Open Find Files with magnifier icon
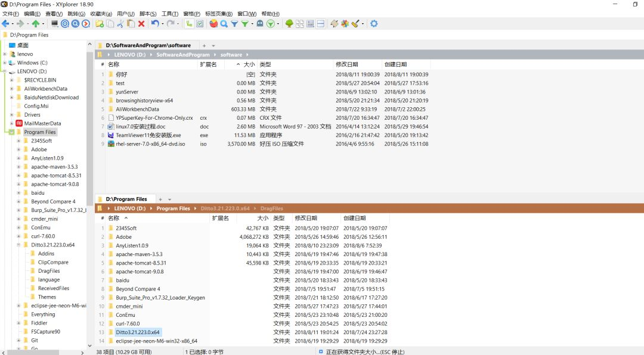644x355 pixels. point(224,24)
